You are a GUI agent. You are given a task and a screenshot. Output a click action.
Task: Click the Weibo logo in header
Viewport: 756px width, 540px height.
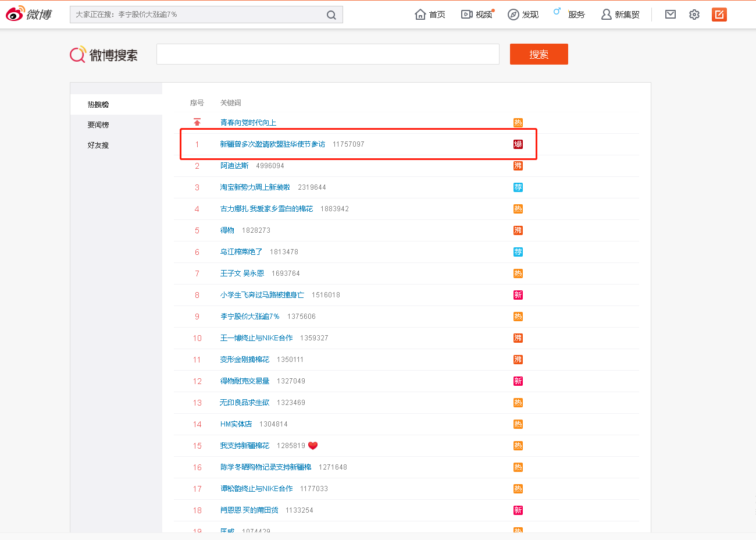pos(29,14)
